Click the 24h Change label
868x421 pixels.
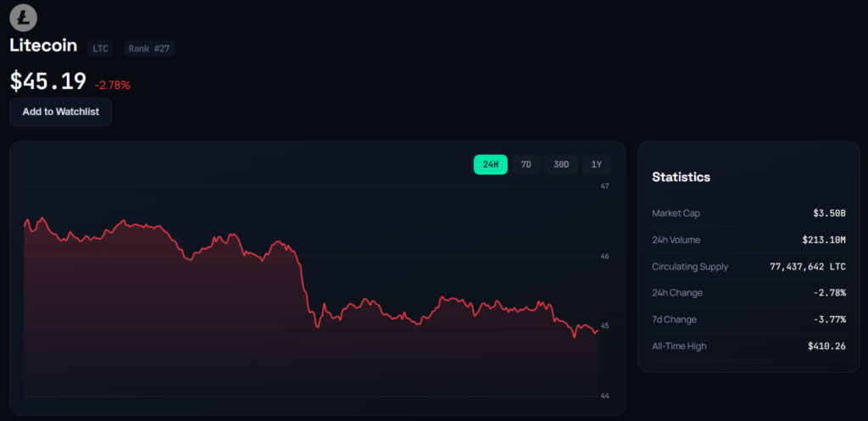click(x=677, y=292)
